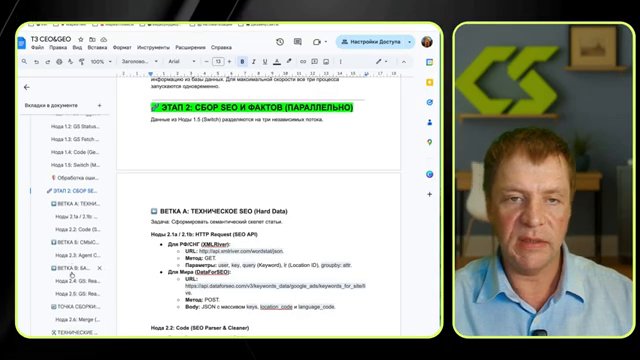This screenshot has width=640, height=360.
Task: Open the move-to-folder icon next to title
Action: point(92,40)
